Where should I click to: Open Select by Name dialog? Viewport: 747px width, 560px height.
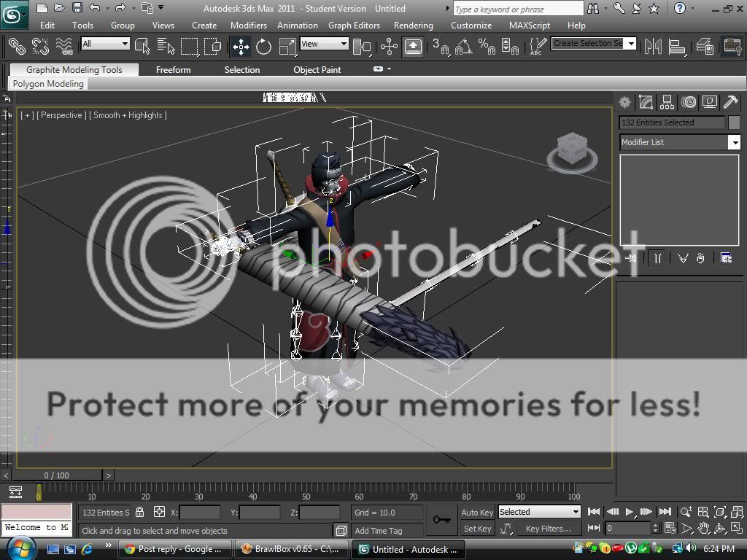tap(166, 46)
